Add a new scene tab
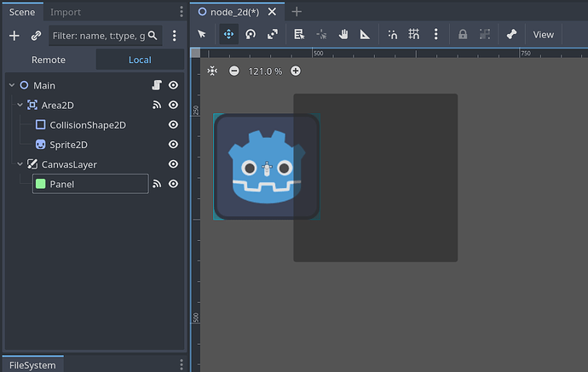 click(297, 12)
